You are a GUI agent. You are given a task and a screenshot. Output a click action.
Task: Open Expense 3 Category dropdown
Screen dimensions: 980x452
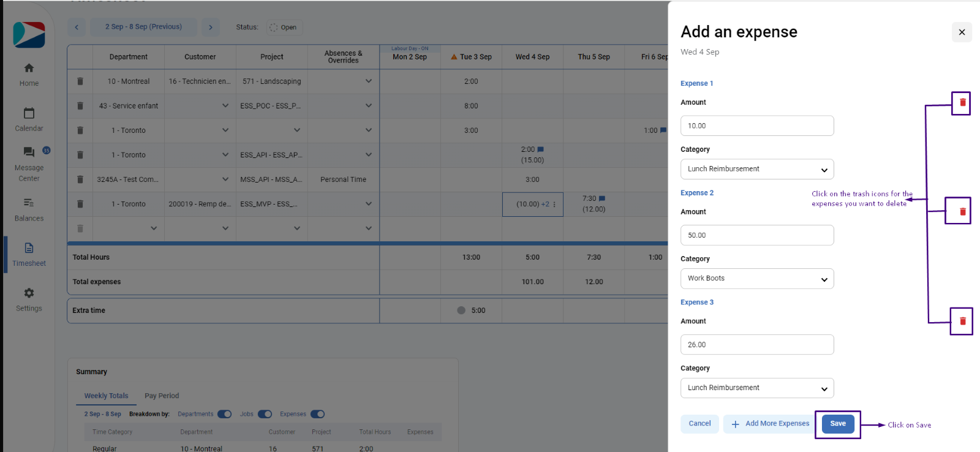tap(757, 388)
